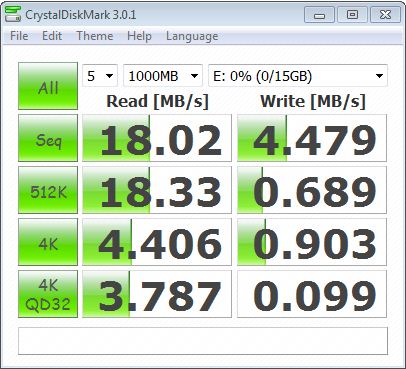The image size is (406, 369).
Task: Click the 4K write result 0.903
Action: coord(312,242)
